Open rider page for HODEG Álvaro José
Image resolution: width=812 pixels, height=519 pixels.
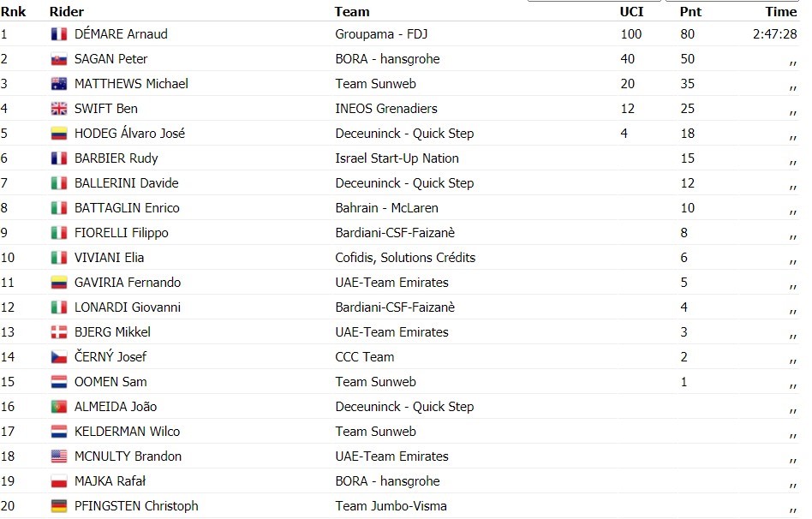[129, 133]
